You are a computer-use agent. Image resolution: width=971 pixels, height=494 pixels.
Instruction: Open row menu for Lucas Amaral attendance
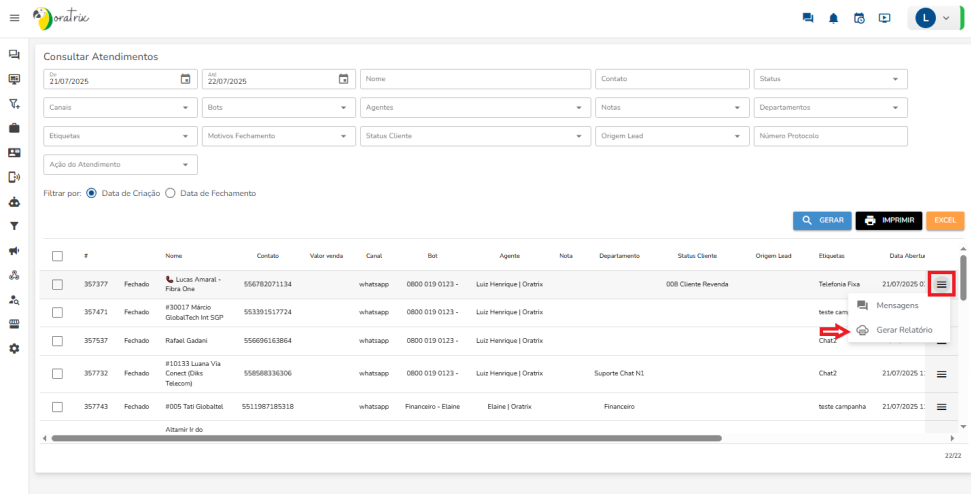click(941, 285)
